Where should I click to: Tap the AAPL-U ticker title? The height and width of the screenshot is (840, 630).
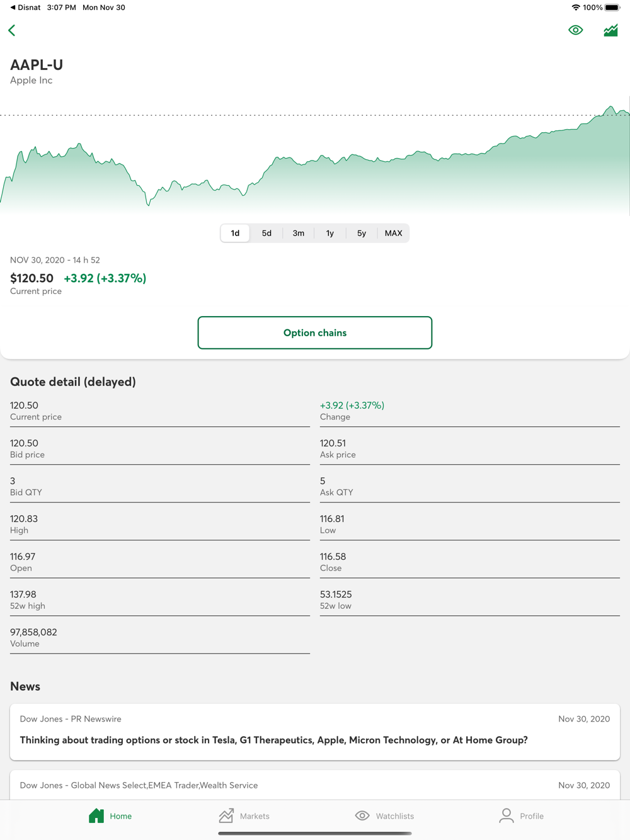click(37, 65)
